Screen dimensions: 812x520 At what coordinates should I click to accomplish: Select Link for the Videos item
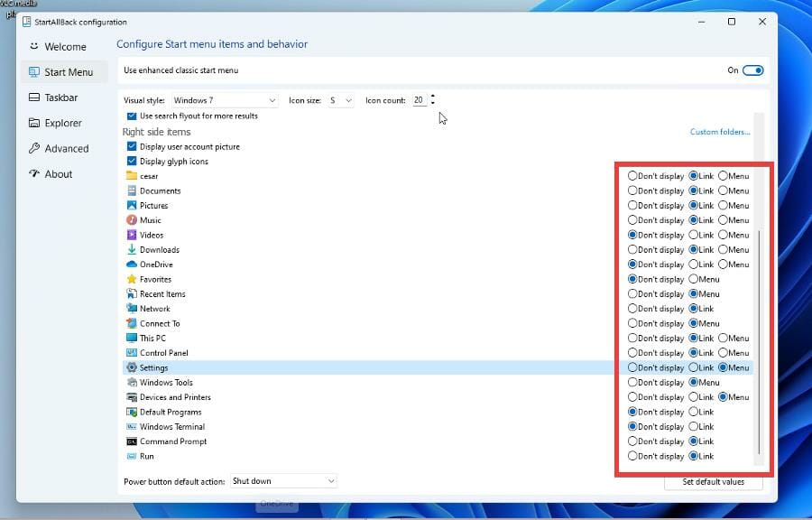[x=694, y=235]
